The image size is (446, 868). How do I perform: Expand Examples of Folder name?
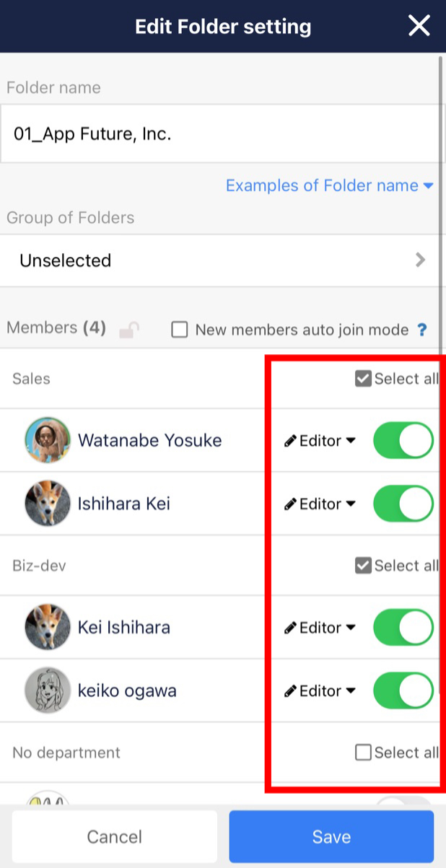[x=329, y=185]
